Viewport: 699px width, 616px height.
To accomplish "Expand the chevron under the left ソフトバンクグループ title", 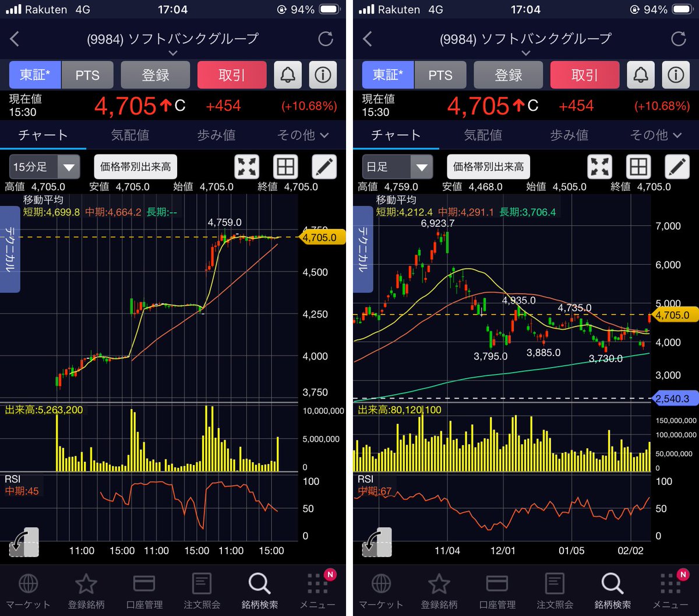I will click(x=173, y=53).
